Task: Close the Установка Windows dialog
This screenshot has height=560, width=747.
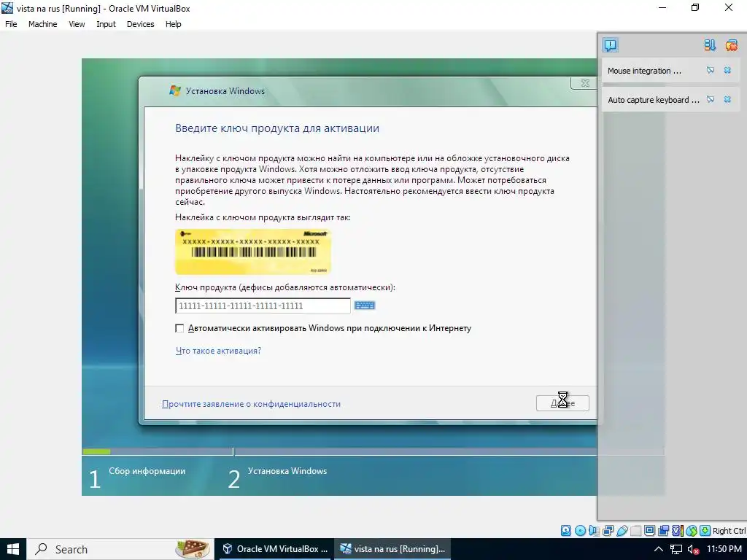Action: click(585, 83)
